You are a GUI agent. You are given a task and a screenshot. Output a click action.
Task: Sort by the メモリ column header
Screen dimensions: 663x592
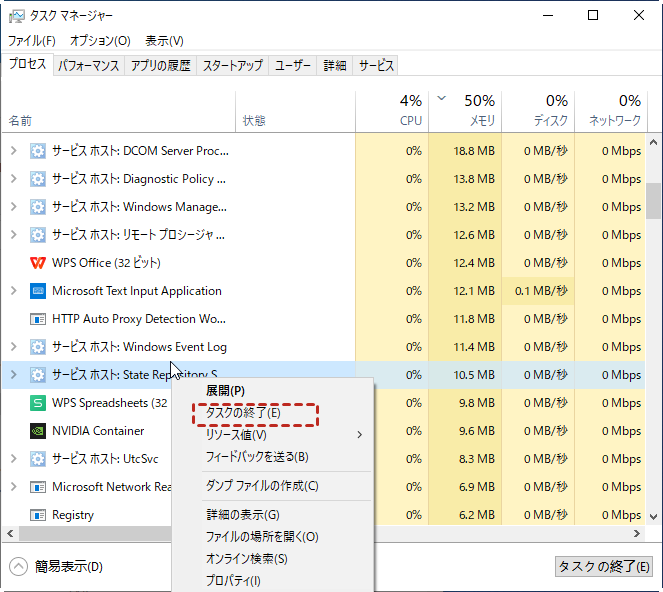(465, 112)
